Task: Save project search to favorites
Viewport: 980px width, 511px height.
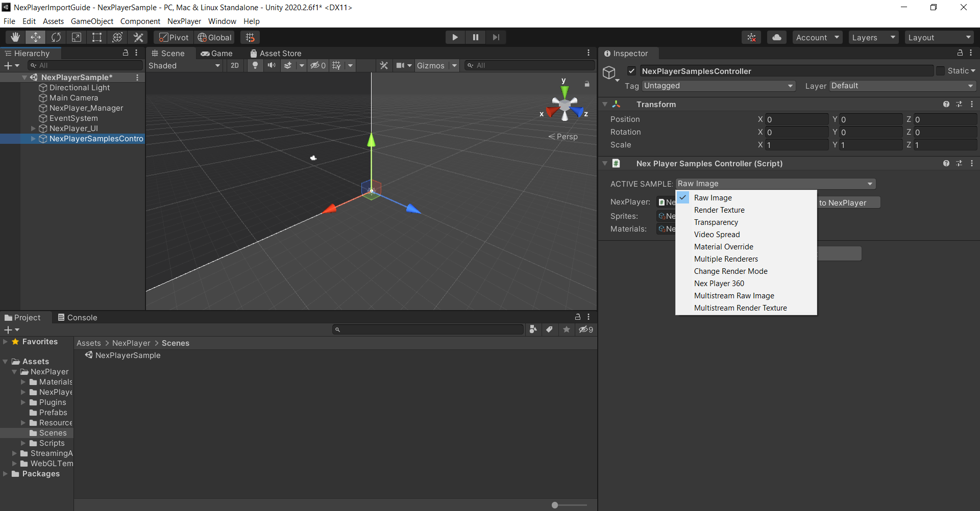Action: tap(567, 329)
